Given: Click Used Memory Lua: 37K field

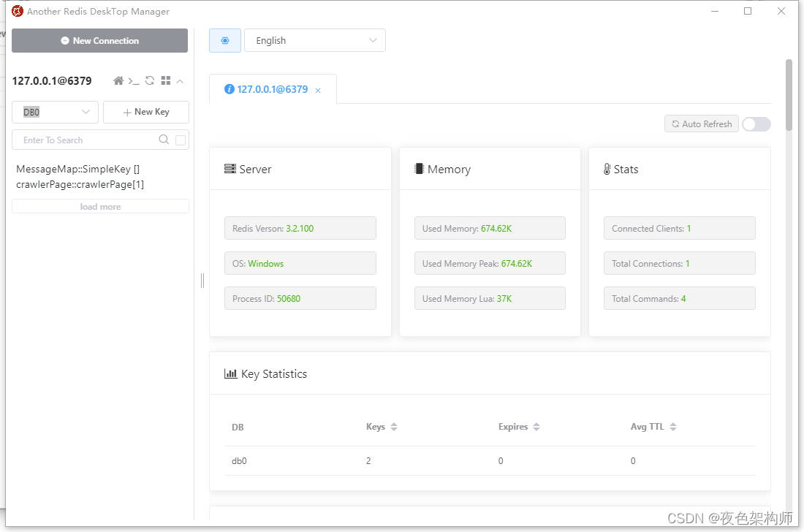Looking at the screenshot, I should click(x=490, y=298).
